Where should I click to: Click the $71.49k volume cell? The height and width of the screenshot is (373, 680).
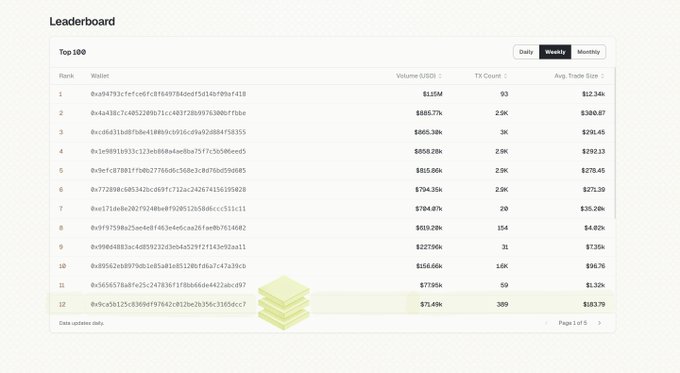[431, 304]
